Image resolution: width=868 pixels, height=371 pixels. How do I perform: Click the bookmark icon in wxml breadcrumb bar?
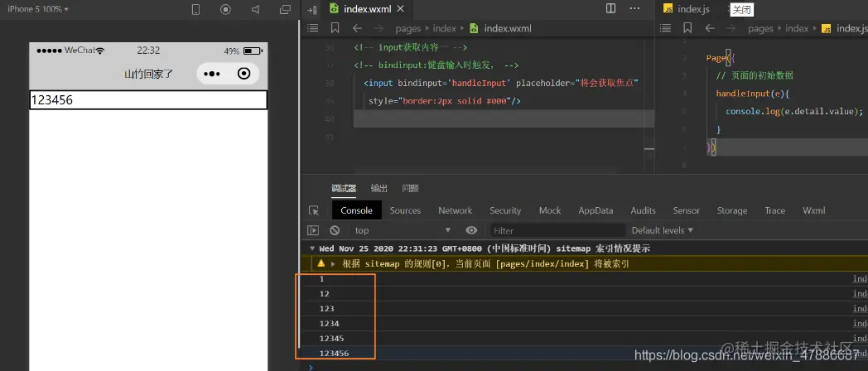pyautogui.click(x=335, y=27)
